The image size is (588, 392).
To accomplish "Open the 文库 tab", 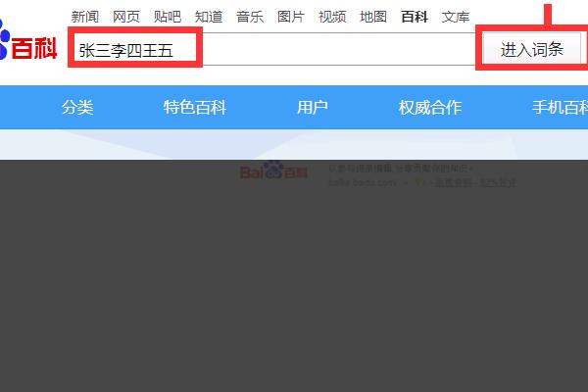I will (x=456, y=17).
